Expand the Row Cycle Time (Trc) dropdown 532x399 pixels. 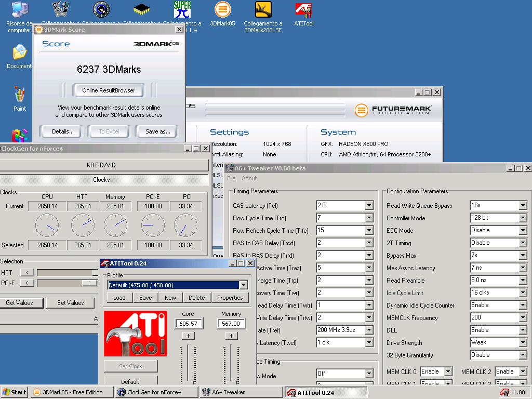(x=369, y=218)
